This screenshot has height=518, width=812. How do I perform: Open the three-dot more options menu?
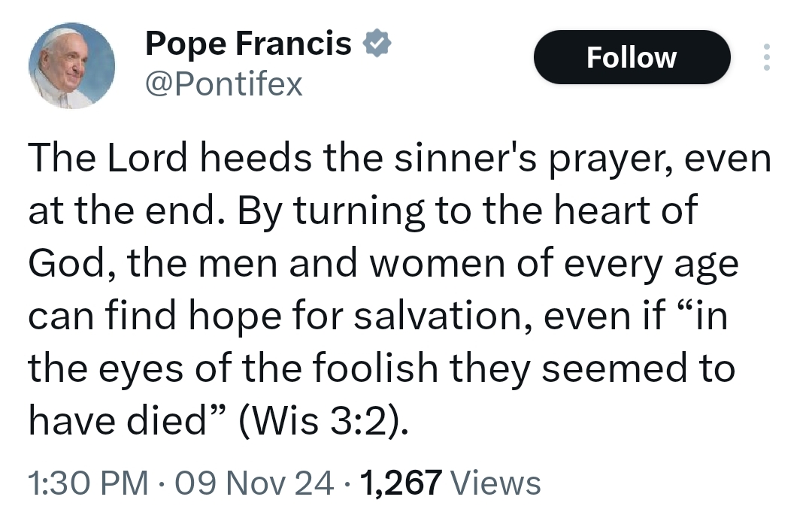click(x=766, y=58)
